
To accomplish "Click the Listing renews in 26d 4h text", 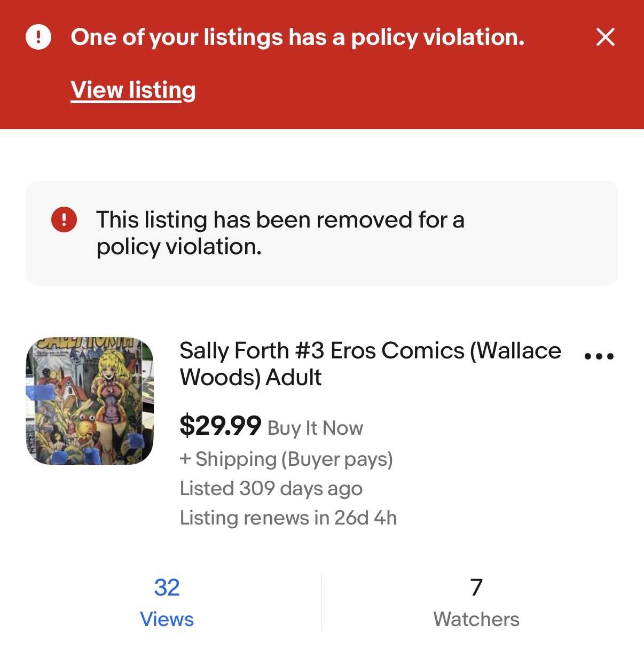I will pos(288,518).
